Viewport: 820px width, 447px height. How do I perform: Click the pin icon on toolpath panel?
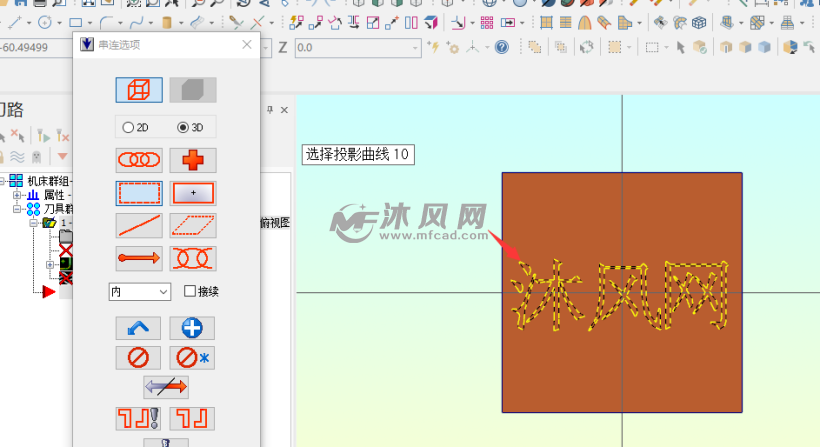click(270, 110)
